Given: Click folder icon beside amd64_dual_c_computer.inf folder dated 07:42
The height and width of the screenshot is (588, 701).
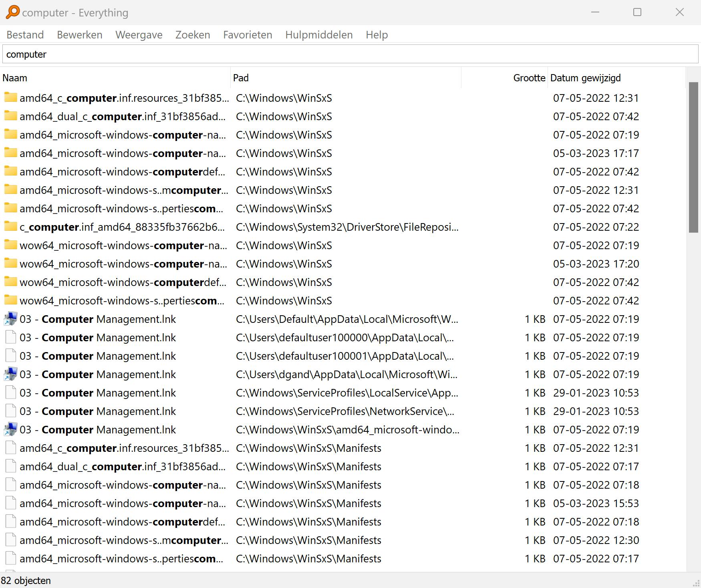Looking at the screenshot, I should [10, 116].
